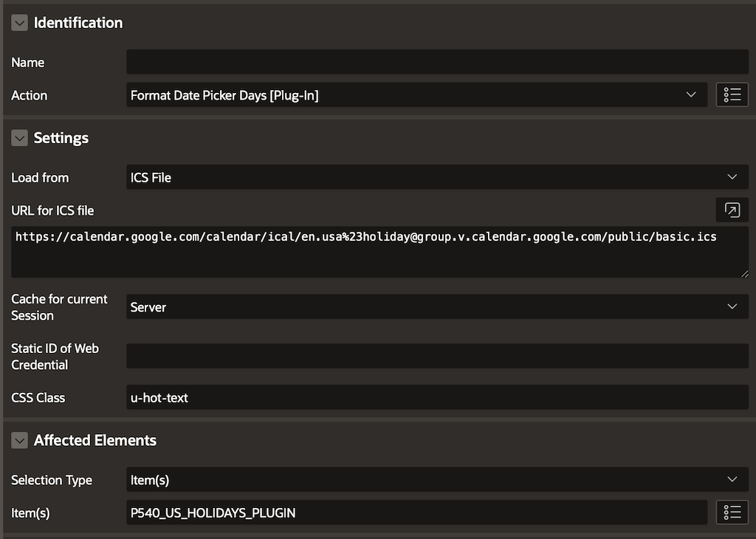Click the "Load from" property label

(x=40, y=178)
